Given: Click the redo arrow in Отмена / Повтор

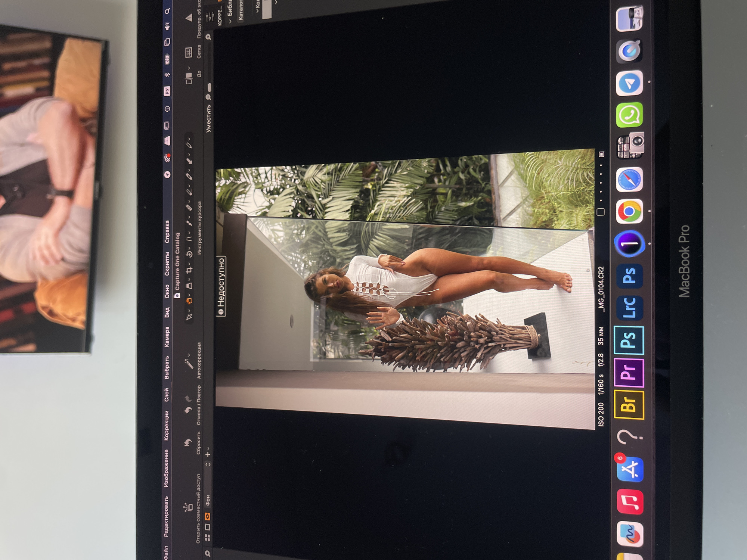Looking at the screenshot, I should click(187, 398).
